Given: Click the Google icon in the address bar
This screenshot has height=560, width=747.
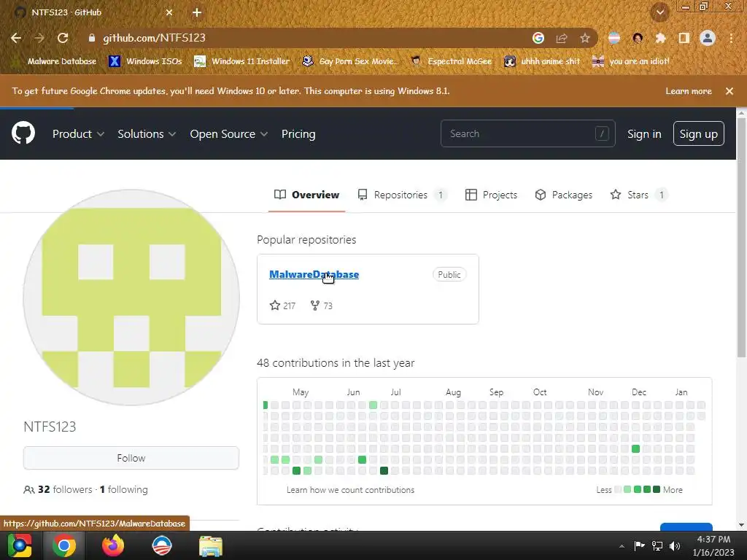Looking at the screenshot, I should pos(538,38).
